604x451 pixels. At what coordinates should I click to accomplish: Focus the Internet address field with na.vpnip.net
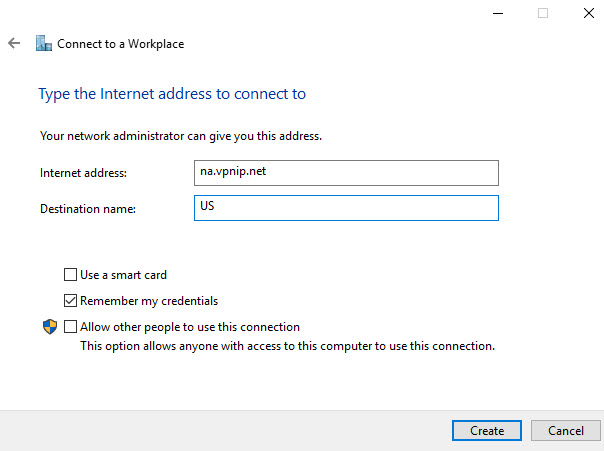point(346,173)
